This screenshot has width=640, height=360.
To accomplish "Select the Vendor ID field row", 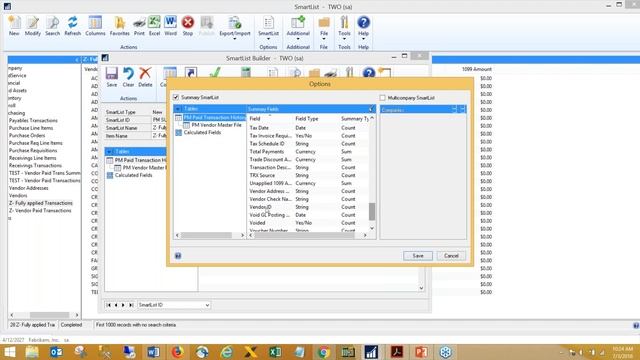I will (x=309, y=207).
